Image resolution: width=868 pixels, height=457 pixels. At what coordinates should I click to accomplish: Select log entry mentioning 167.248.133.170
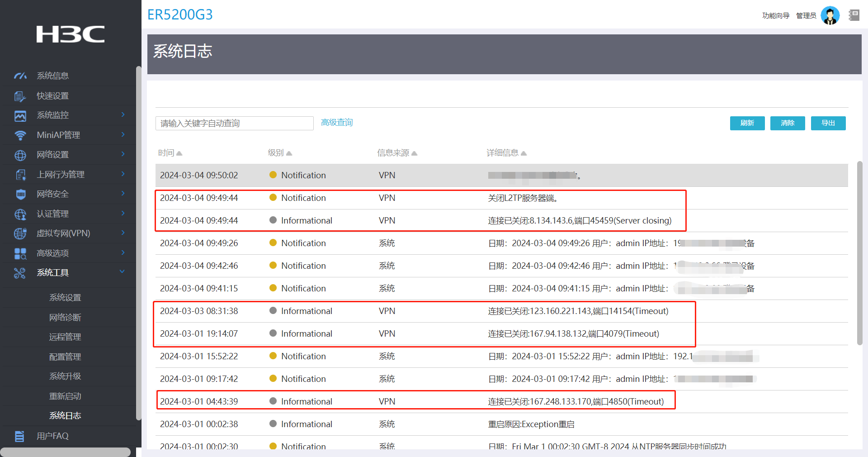(x=502, y=401)
